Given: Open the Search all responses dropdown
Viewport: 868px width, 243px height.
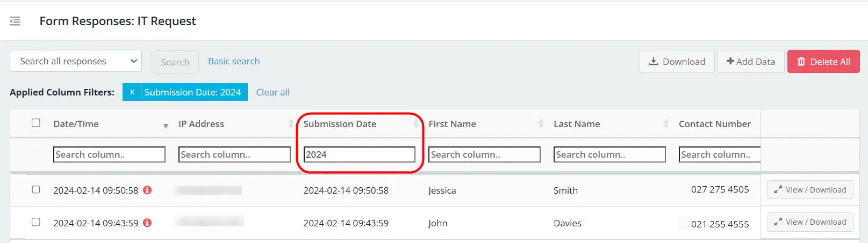Looking at the screenshot, I should pos(76,61).
